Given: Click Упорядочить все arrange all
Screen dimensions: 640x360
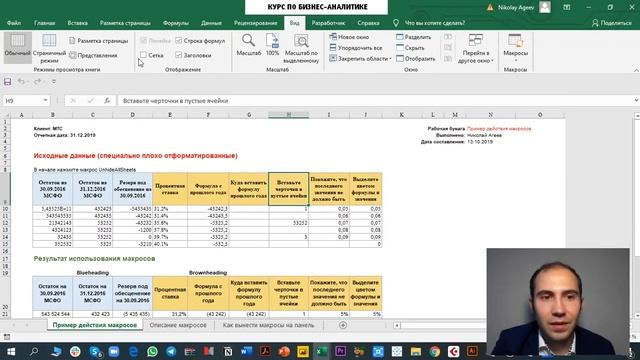Looking at the screenshot, I should click(x=356, y=48).
